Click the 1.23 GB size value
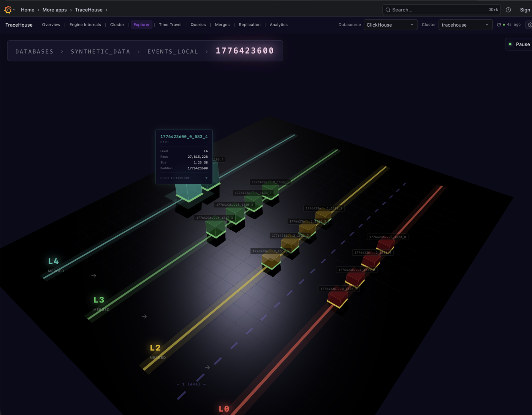The width and height of the screenshot is (532, 415). click(x=201, y=162)
